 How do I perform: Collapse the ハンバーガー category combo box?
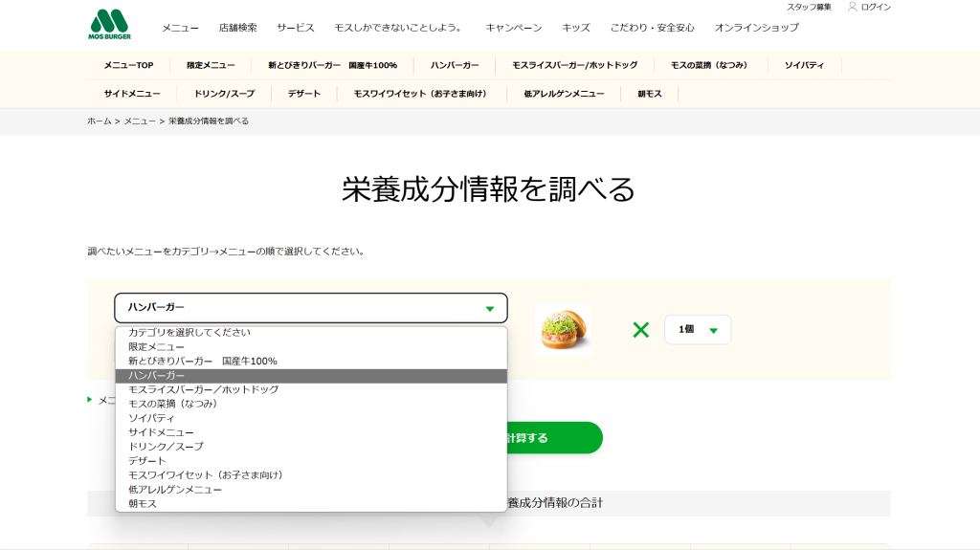(x=311, y=308)
